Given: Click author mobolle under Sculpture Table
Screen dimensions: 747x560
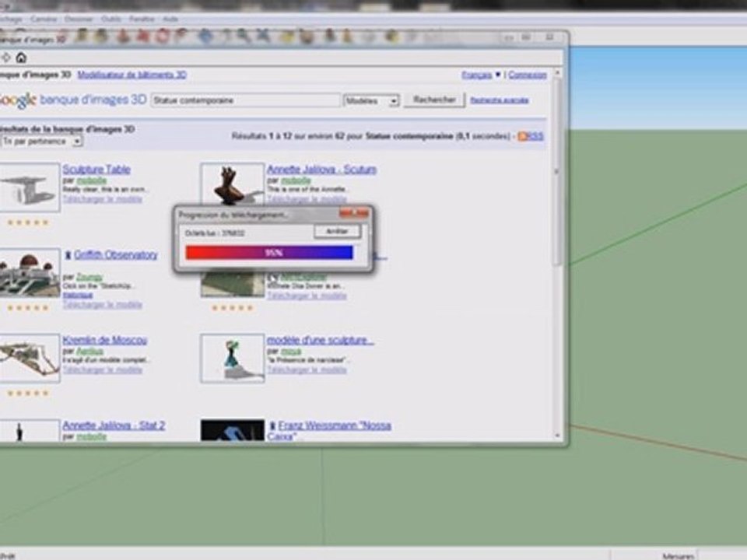Looking at the screenshot, I should tap(92, 180).
